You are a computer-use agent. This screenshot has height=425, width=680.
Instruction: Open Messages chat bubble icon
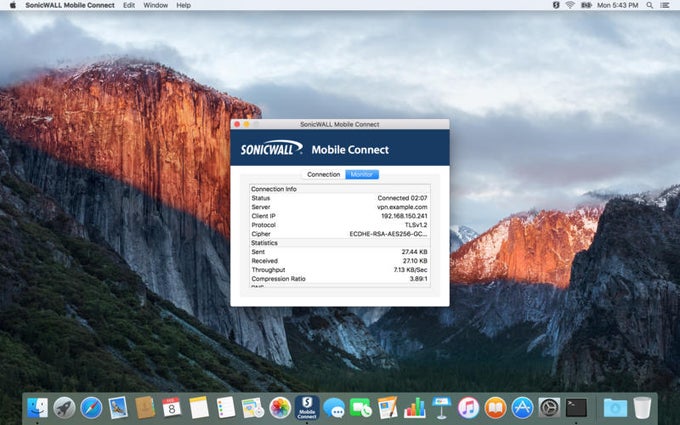click(x=334, y=408)
